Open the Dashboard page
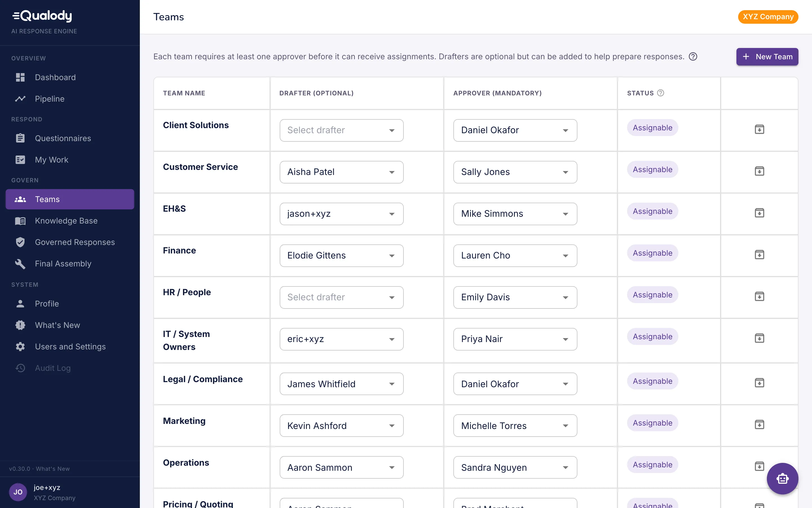The height and width of the screenshot is (508, 812). [70, 77]
